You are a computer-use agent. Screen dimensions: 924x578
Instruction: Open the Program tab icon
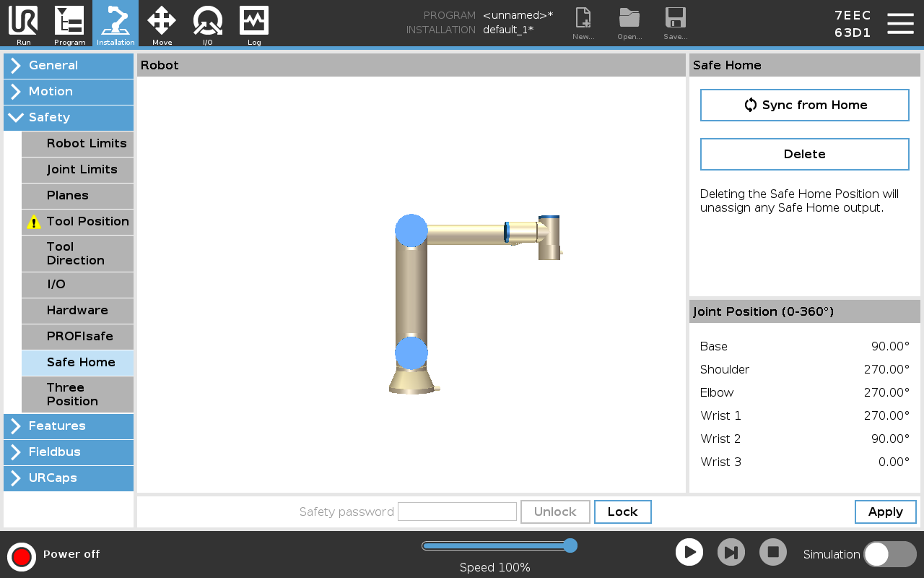tap(69, 22)
